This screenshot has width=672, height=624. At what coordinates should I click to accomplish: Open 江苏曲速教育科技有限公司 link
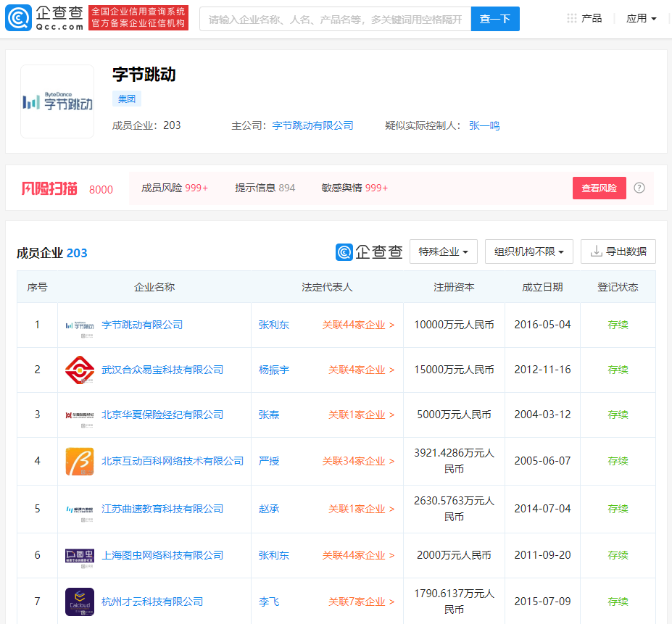[x=162, y=509]
